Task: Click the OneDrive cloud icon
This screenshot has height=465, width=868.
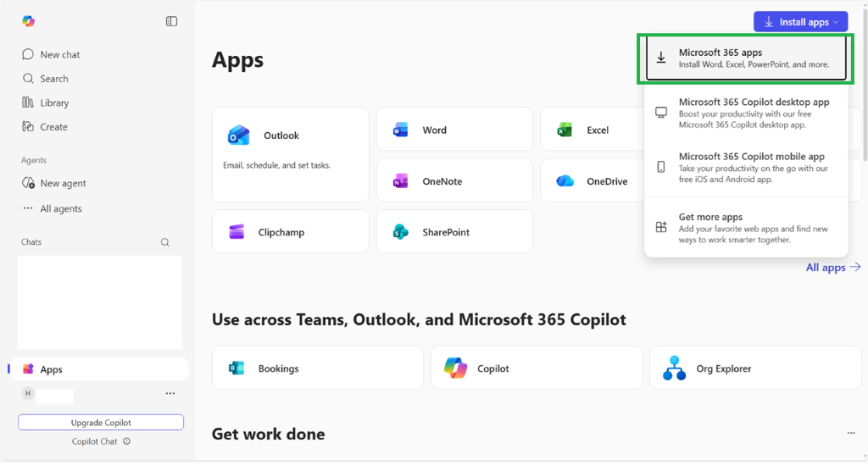Action: pyautogui.click(x=565, y=180)
